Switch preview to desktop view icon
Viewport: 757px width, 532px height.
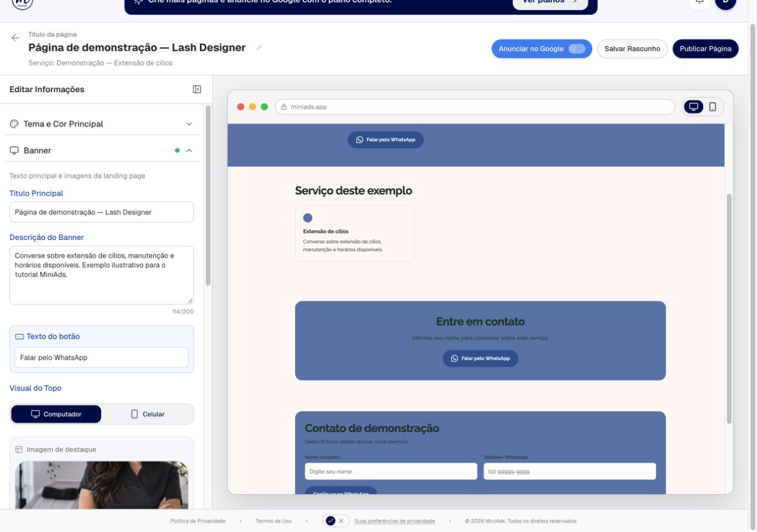tap(694, 107)
